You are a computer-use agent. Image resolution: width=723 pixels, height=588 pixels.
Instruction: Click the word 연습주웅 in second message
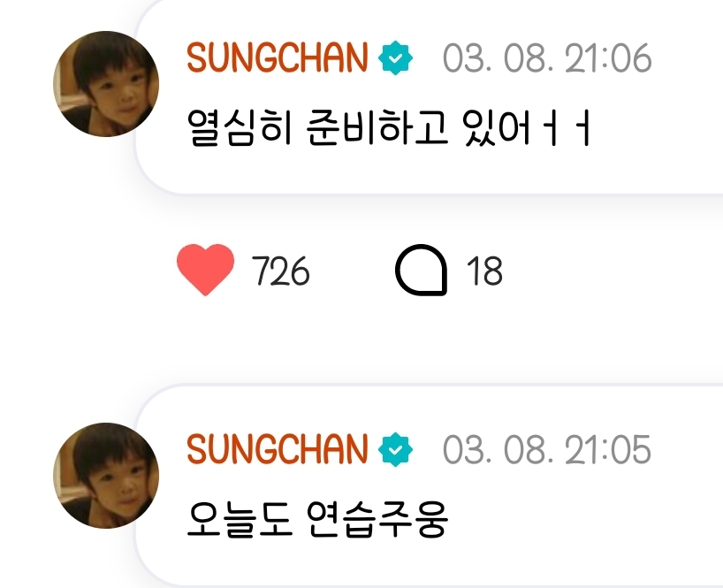click(x=377, y=520)
